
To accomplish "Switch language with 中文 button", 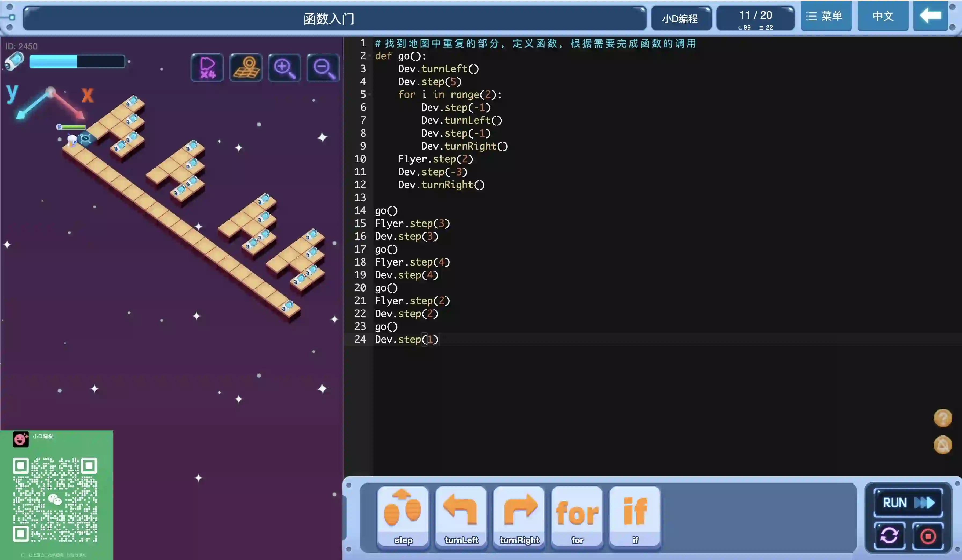I will pyautogui.click(x=883, y=16).
